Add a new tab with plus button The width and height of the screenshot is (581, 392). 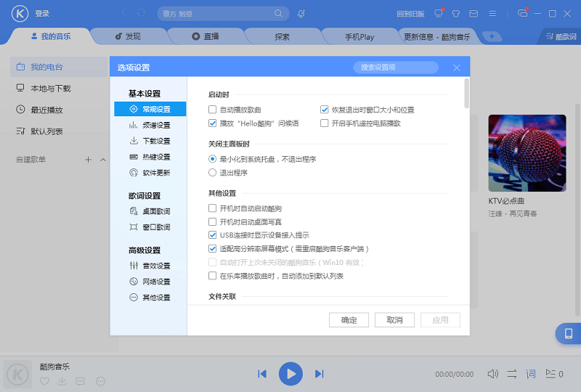pos(492,36)
